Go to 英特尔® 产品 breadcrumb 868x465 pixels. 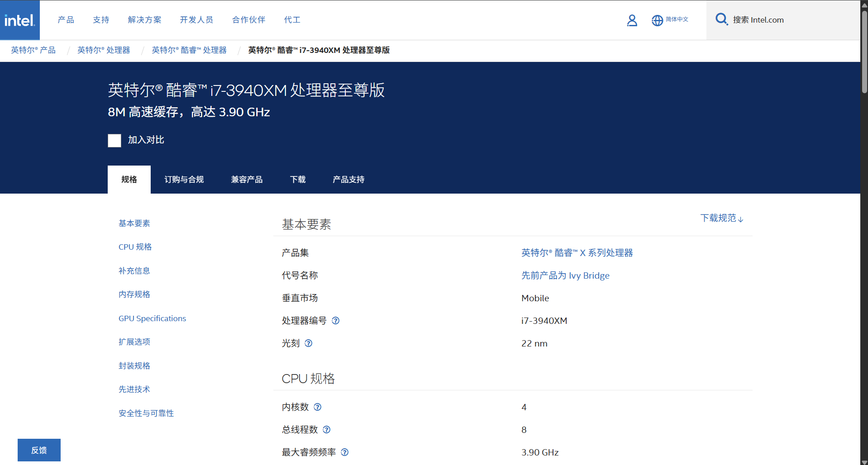click(33, 50)
